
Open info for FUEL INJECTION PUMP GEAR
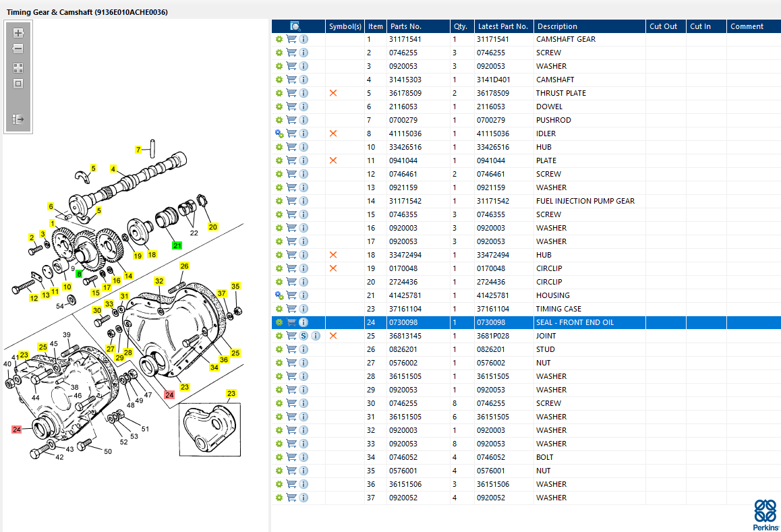303,201
